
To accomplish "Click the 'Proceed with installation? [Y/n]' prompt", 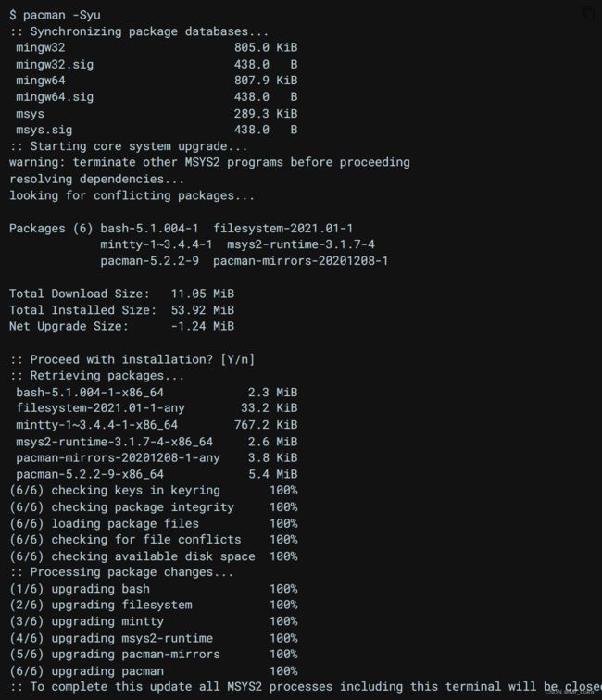I will pos(132,359).
